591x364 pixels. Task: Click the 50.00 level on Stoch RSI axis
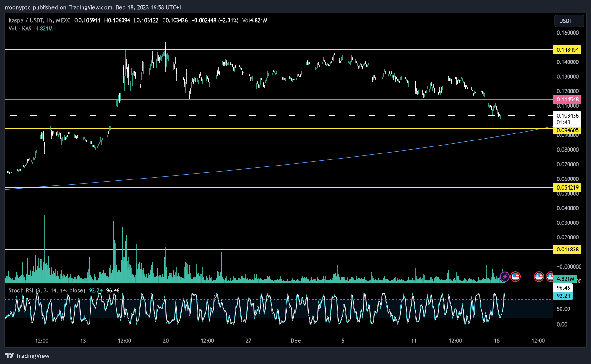[563, 309]
